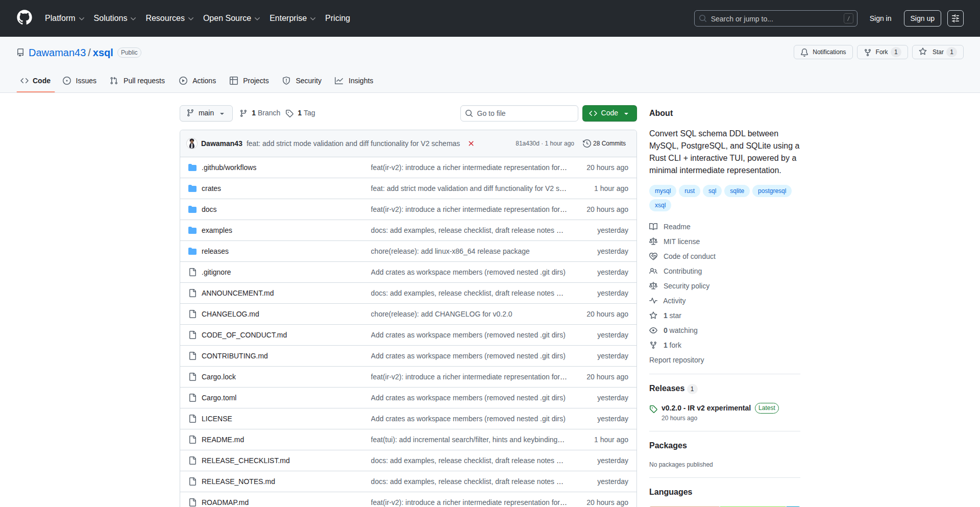The image size is (980, 507).
Task: Click the notifications bell icon
Action: click(804, 52)
